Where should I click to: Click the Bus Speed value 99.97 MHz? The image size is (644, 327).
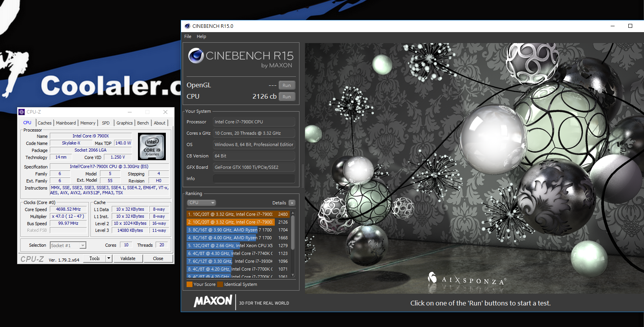point(68,223)
